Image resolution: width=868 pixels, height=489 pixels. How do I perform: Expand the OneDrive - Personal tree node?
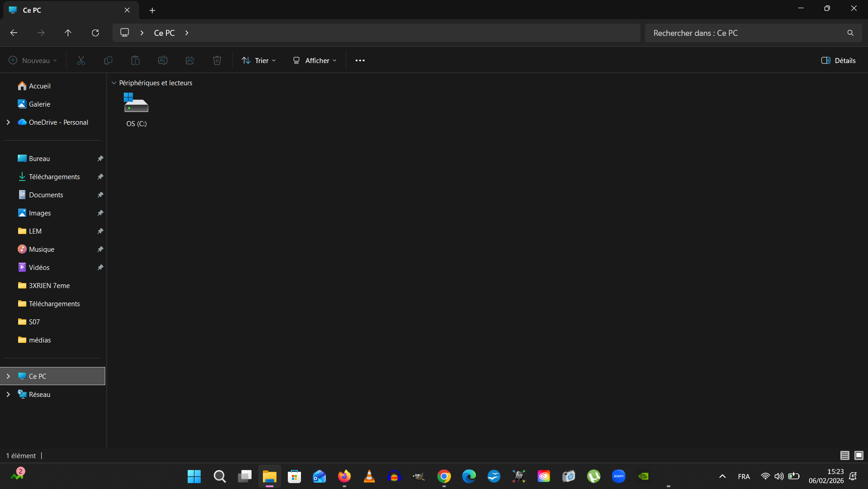coord(8,122)
